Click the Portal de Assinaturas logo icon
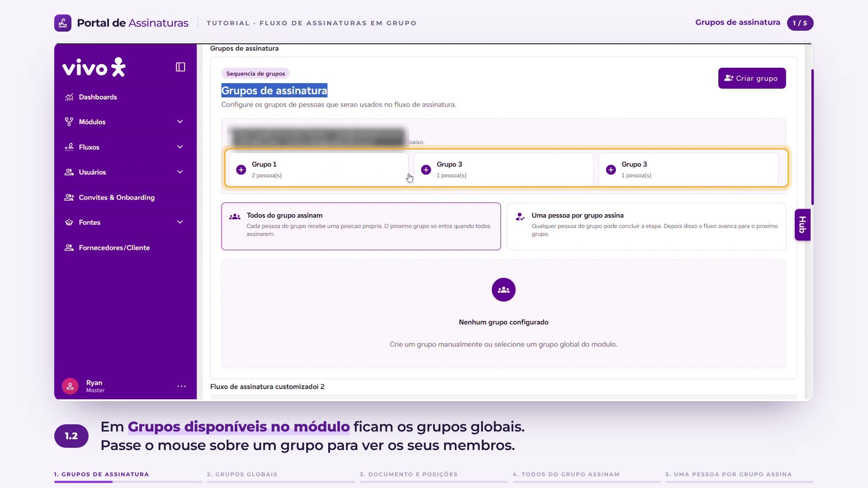This screenshot has width=868, height=488. (63, 23)
